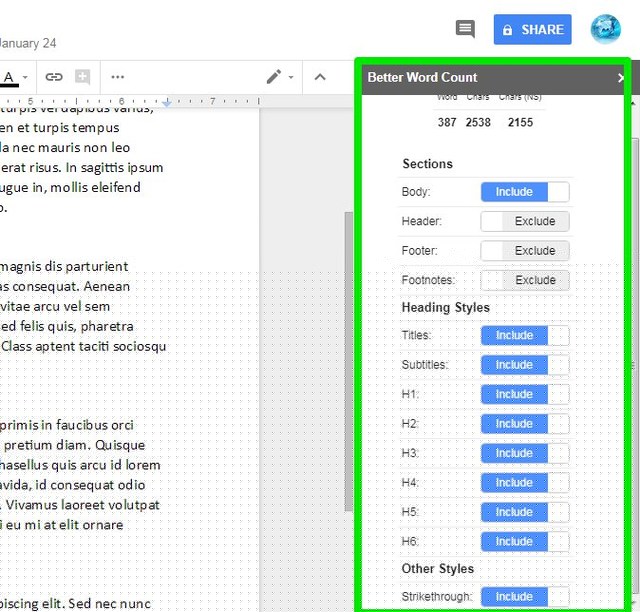The image size is (640, 612).
Task: Click the document vertical scrollbar thumb
Action: (x=349, y=361)
